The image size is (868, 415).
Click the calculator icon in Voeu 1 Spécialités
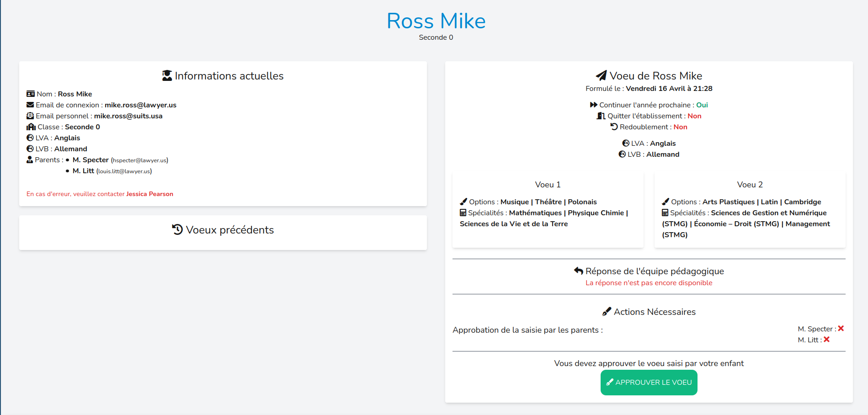463,213
